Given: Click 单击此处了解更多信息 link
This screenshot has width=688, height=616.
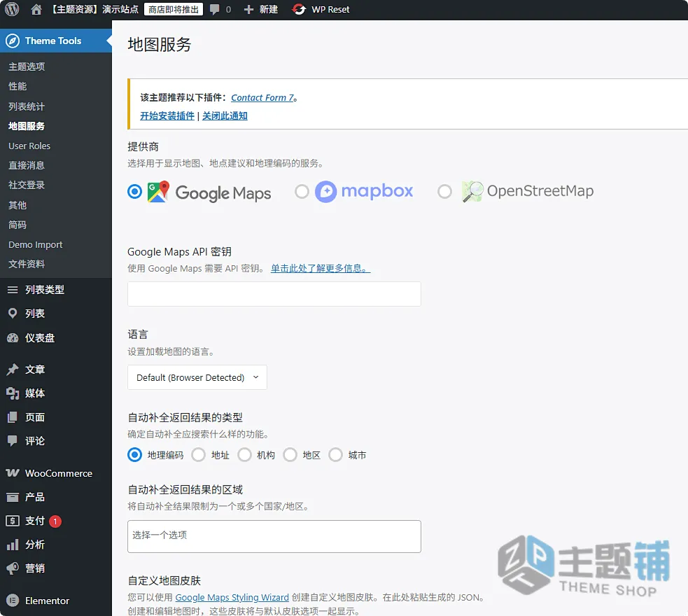Looking at the screenshot, I should click(x=321, y=268).
